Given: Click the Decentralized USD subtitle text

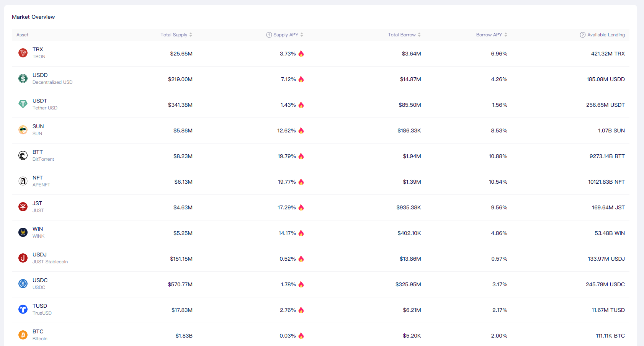Looking at the screenshot, I should [52, 82].
